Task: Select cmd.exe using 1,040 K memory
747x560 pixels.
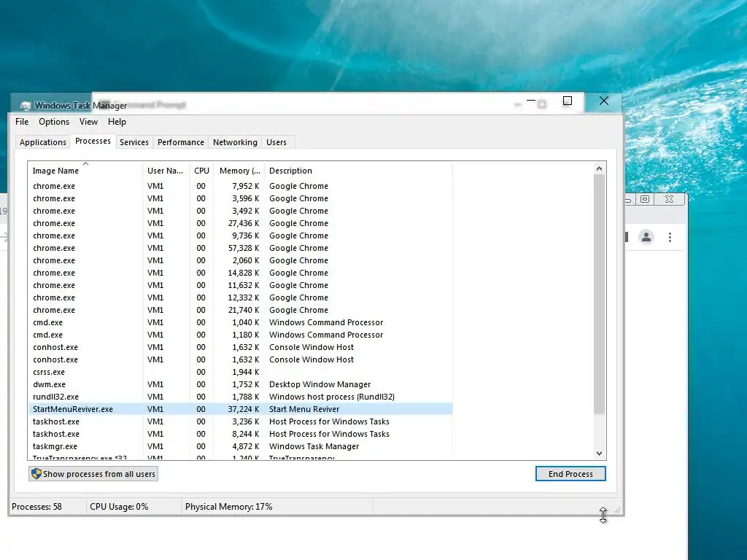Action: (240, 322)
